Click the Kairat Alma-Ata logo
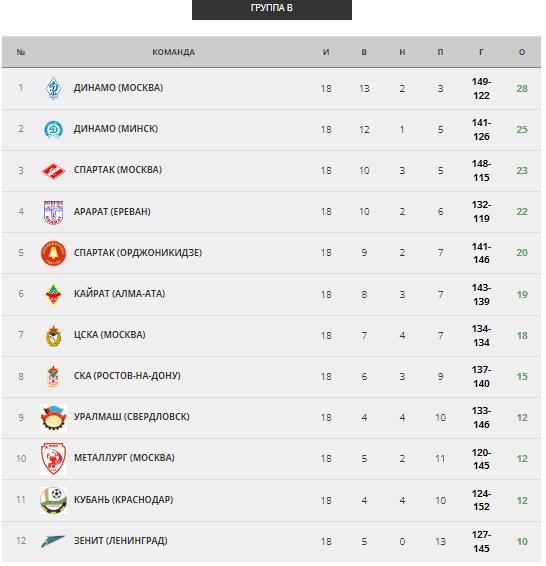The image size is (546, 566). pyautogui.click(x=53, y=295)
